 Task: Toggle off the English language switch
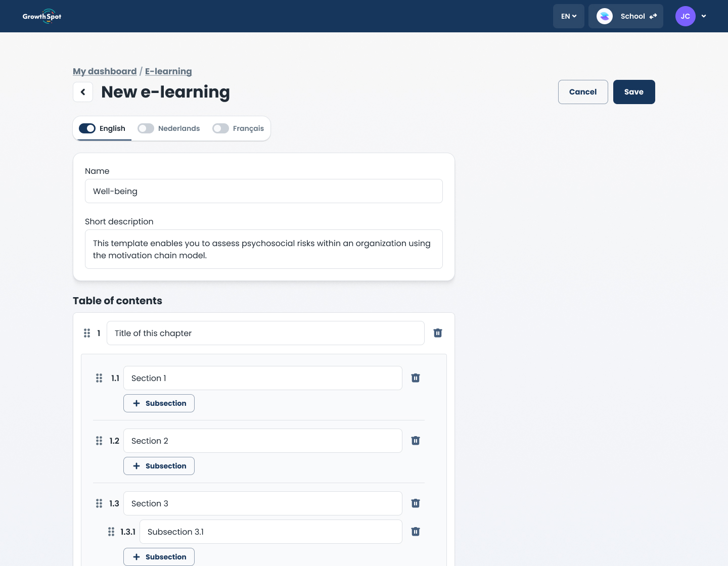[87, 128]
